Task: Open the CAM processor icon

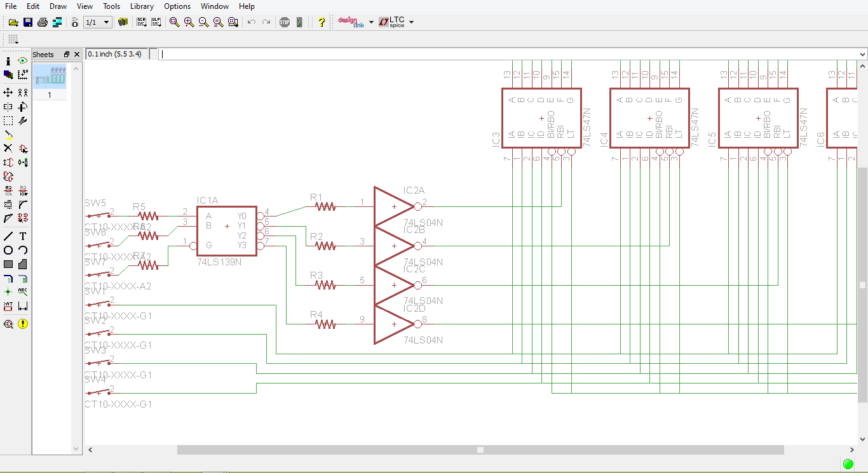Action: pyautogui.click(x=57, y=22)
